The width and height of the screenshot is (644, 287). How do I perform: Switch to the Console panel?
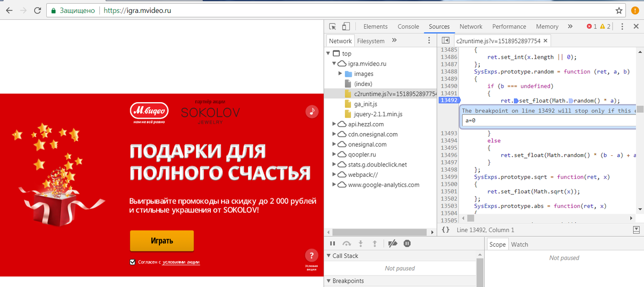(x=408, y=26)
